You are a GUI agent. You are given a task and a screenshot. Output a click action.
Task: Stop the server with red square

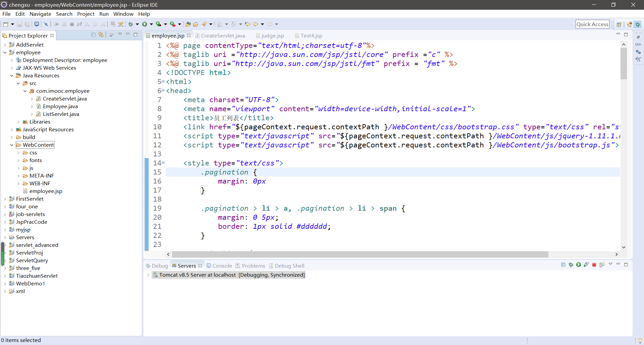click(x=594, y=265)
